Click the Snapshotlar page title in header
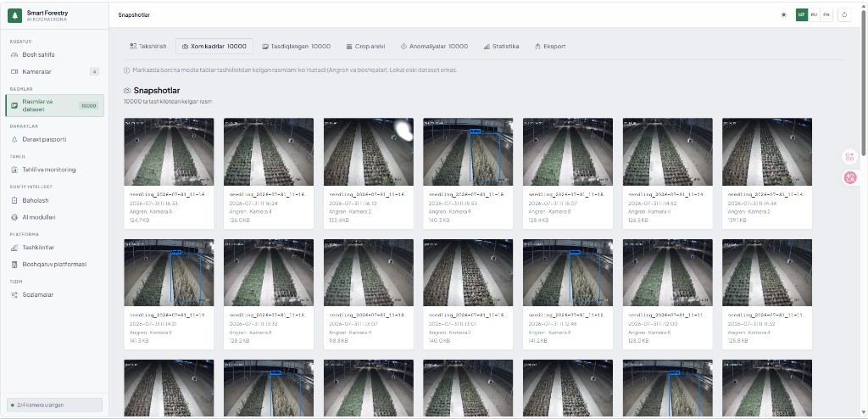 [134, 15]
